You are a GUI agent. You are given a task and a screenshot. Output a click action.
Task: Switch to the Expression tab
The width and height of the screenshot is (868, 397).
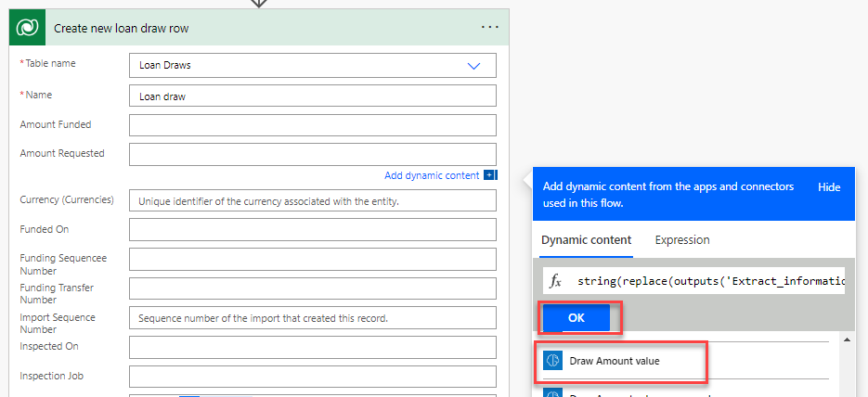pyautogui.click(x=682, y=240)
